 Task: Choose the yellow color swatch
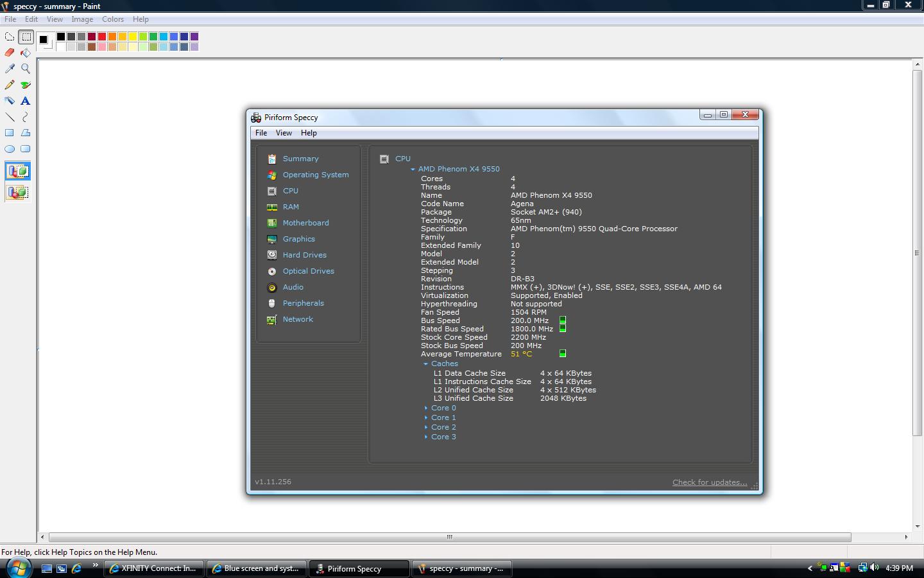tap(133, 37)
